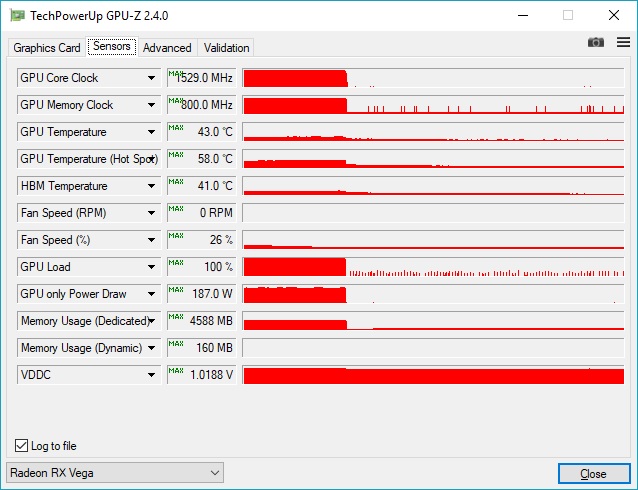Click the 1529.0 MHz core clock value
Image resolution: width=638 pixels, height=490 pixels.
pyautogui.click(x=201, y=78)
